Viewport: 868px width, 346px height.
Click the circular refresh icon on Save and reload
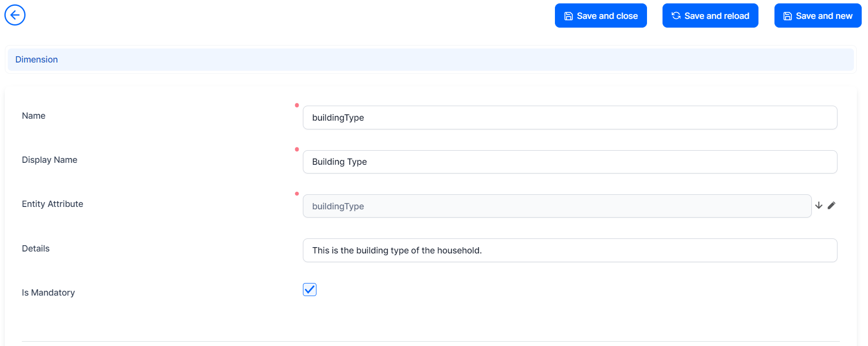(x=676, y=16)
